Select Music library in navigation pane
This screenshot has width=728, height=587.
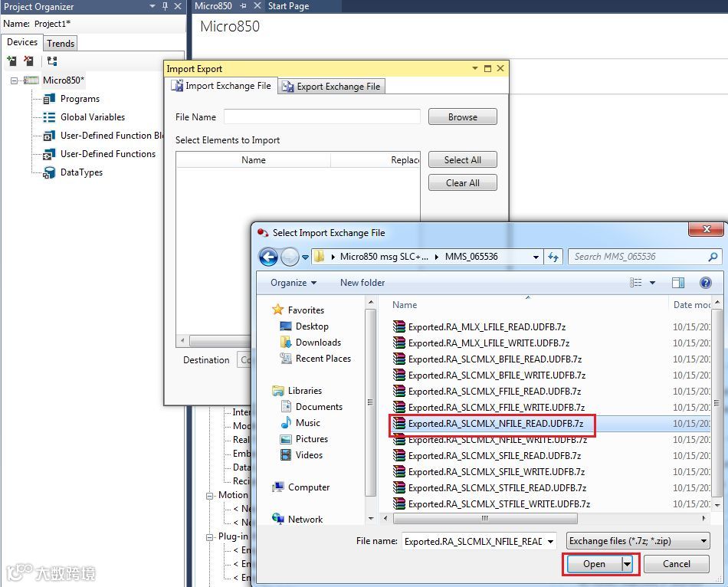pyautogui.click(x=307, y=423)
